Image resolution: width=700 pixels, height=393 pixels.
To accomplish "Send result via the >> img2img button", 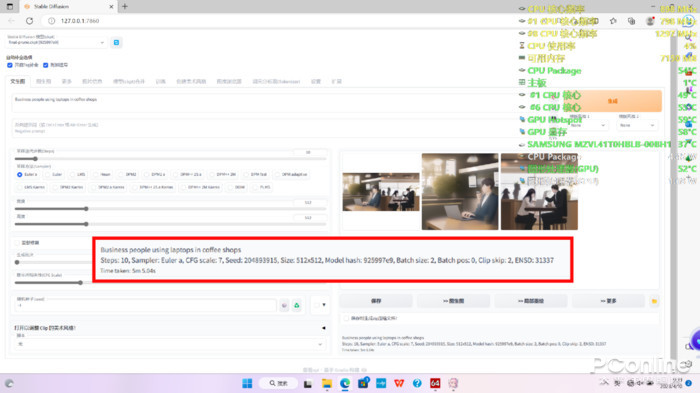I will point(453,301).
